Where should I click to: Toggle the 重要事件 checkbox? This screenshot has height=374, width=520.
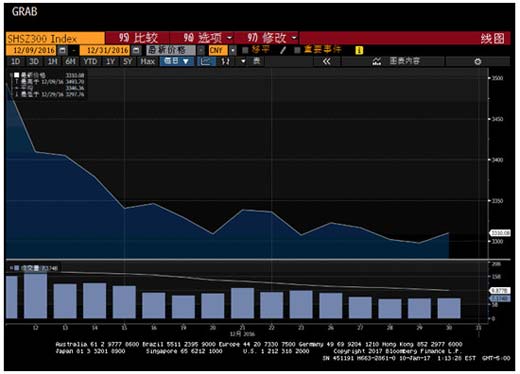coord(297,50)
